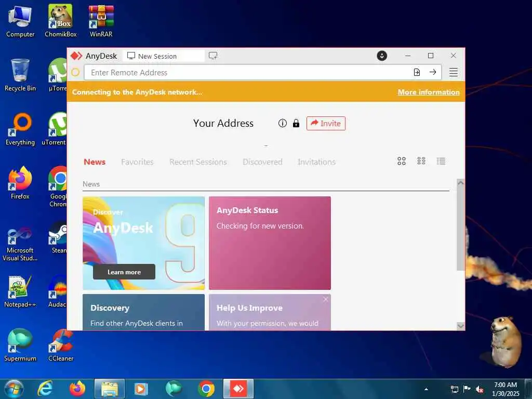Image resolution: width=532 pixels, height=399 pixels.
Task: Click the news panel scroll-up arrow
Action: pyautogui.click(x=460, y=182)
